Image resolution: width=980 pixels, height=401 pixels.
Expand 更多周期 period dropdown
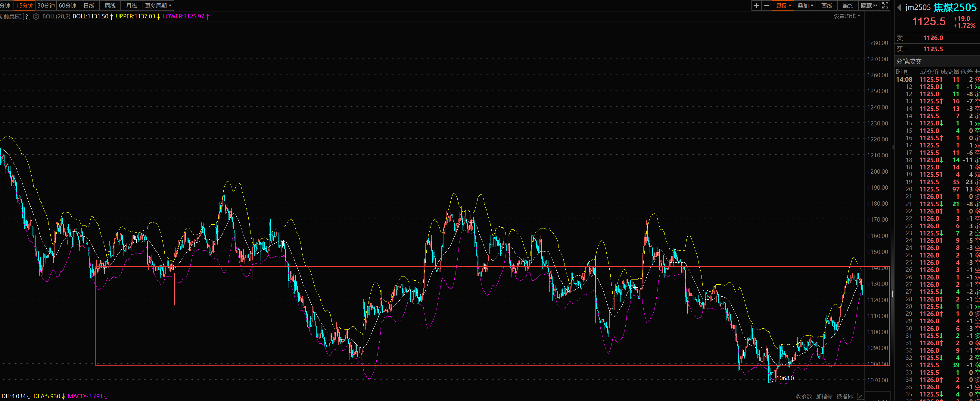[x=158, y=5]
